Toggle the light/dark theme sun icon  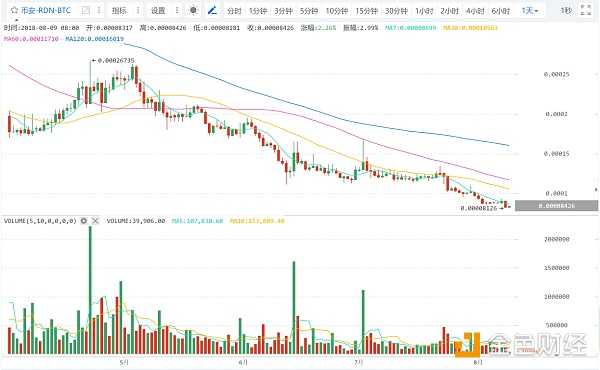point(193,10)
